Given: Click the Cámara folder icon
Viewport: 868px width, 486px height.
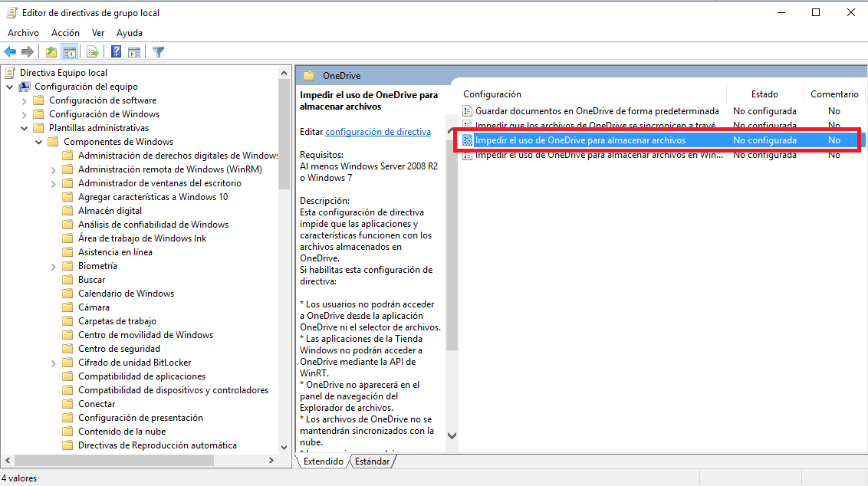Looking at the screenshot, I should [x=67, y=307].
